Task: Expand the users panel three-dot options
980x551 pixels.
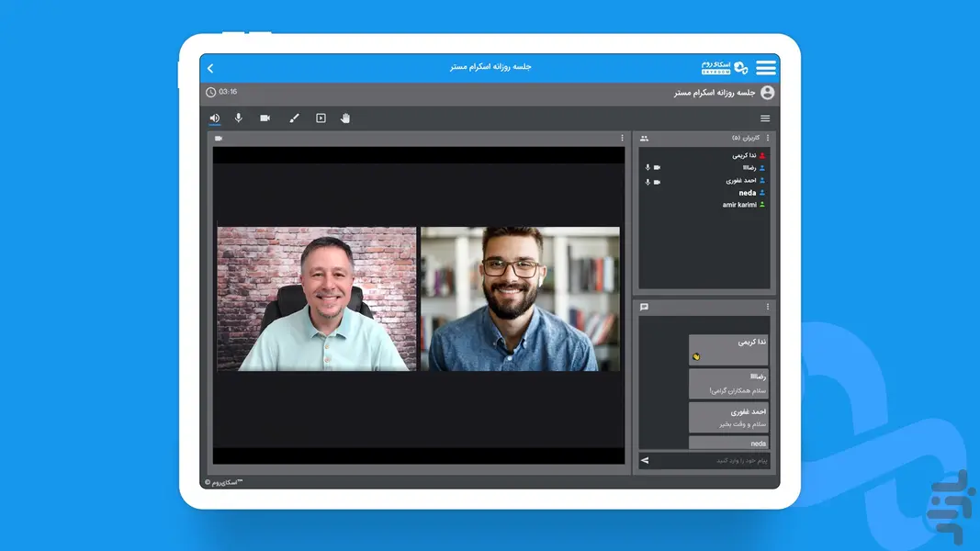Action: tap(768, 139)
